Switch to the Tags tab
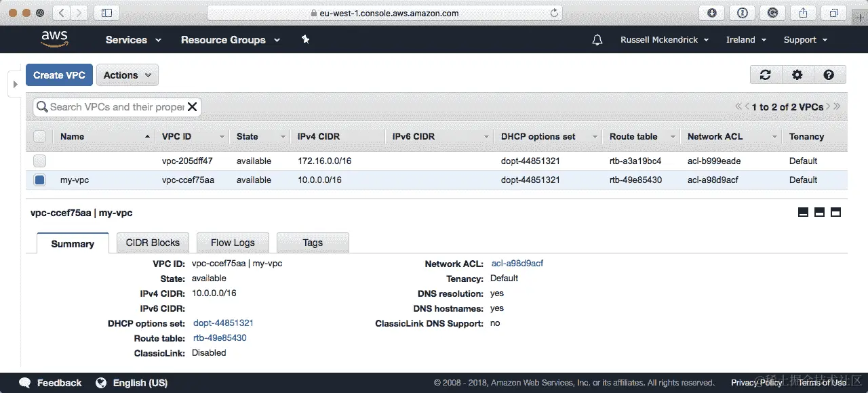 pyautogui.click(x=313, y=243)
